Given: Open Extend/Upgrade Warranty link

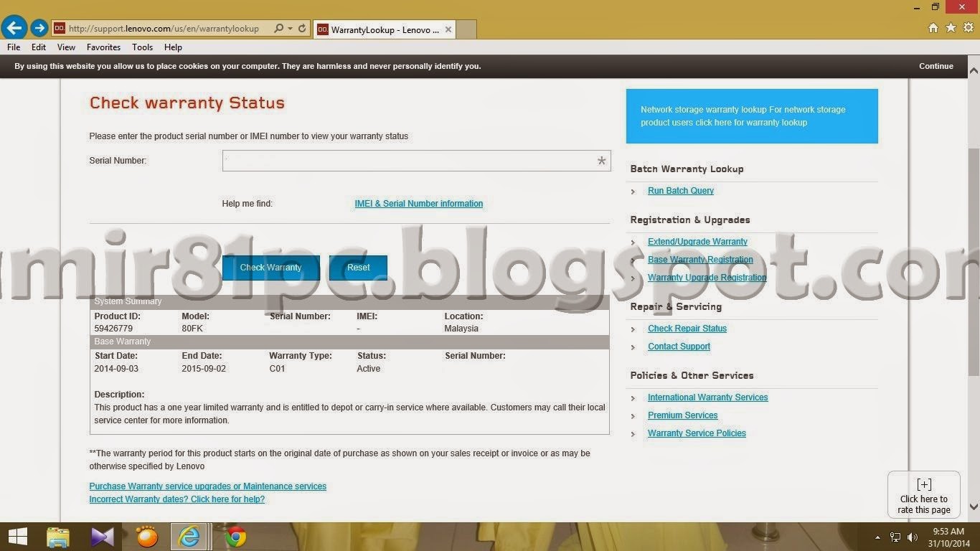Looking at the screenshot, I should click(x=697, y=242).
